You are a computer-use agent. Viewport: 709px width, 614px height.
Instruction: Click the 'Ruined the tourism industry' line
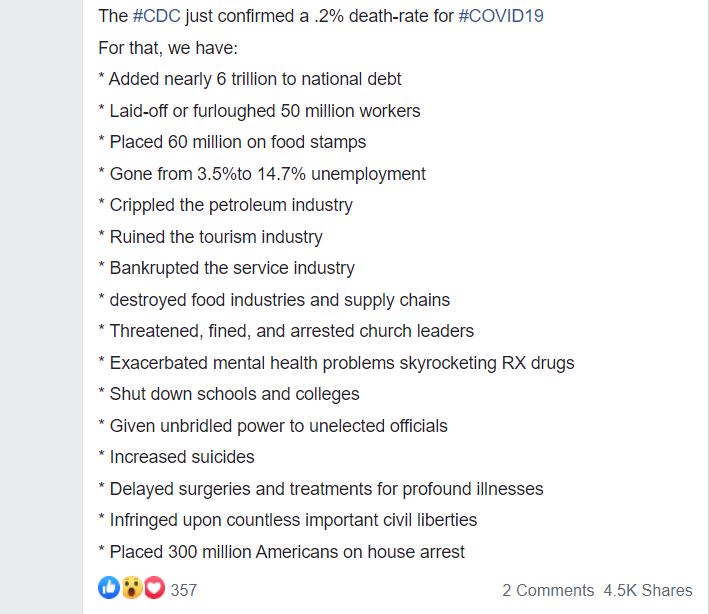click(x=210, y=237)
